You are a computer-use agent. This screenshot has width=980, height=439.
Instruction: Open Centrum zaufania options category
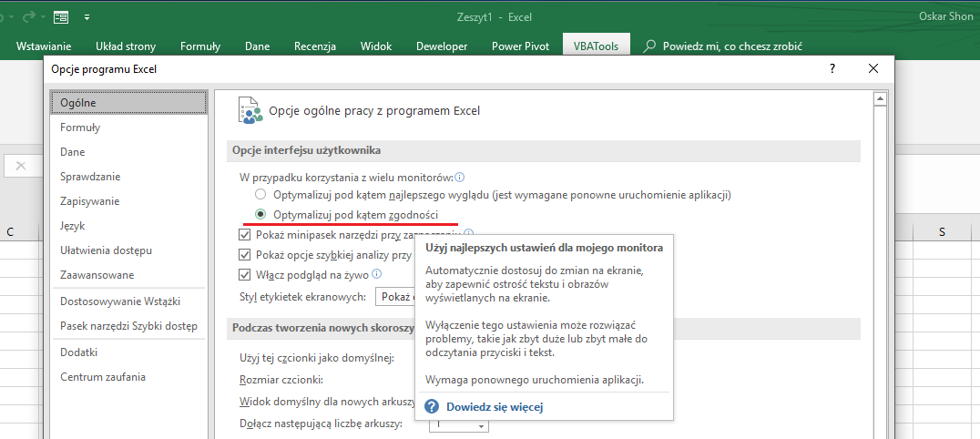pyautogui.click(x=128, y=377)
